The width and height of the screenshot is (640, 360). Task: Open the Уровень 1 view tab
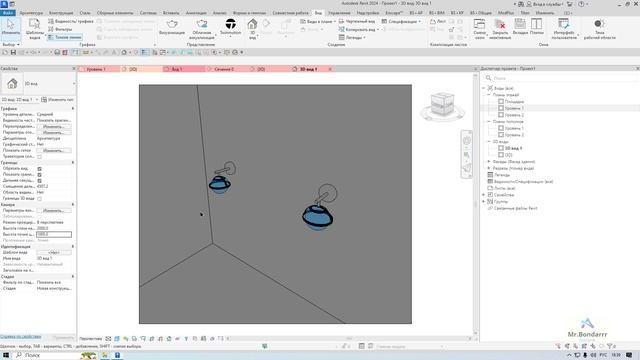tap(96, 69)
